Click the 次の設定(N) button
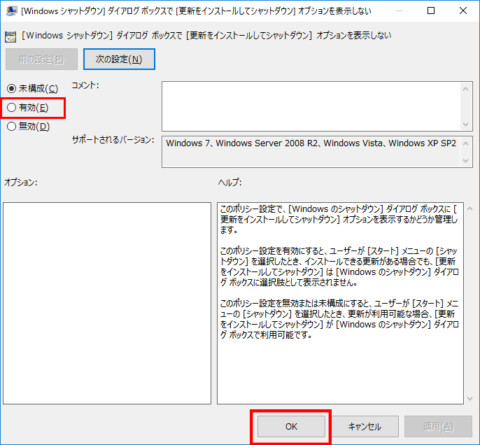480x445 pixels. point(119,59)
